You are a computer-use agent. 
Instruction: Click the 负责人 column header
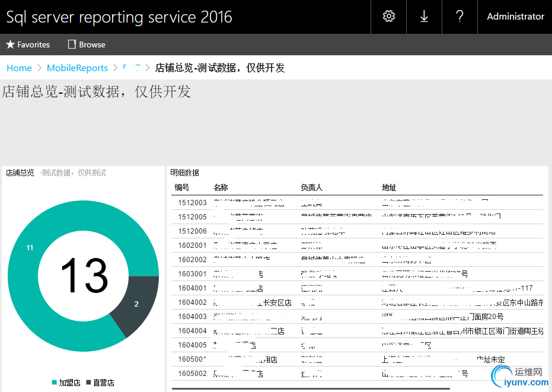(x=311, y=187)
